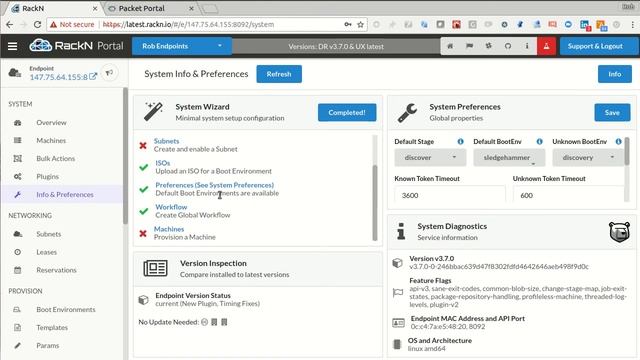640x360 pixels.
Task: Open the Rob Endpoints dropdown
Action: coord(182,46)
